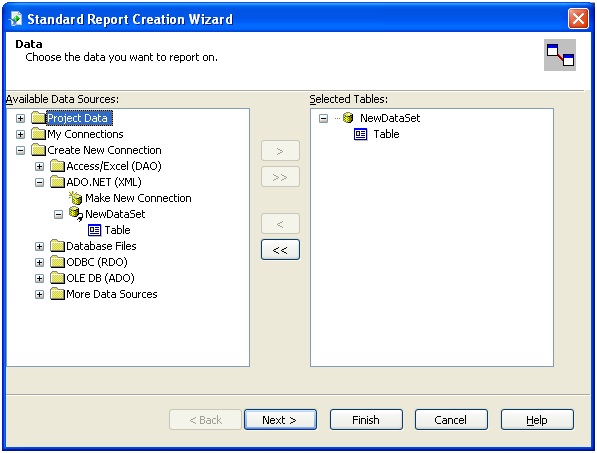Click the NewDataSet database icon in Selected Tables
This screenshot has width=597, height=453.
pyautogui.click(x=348, y=118)
